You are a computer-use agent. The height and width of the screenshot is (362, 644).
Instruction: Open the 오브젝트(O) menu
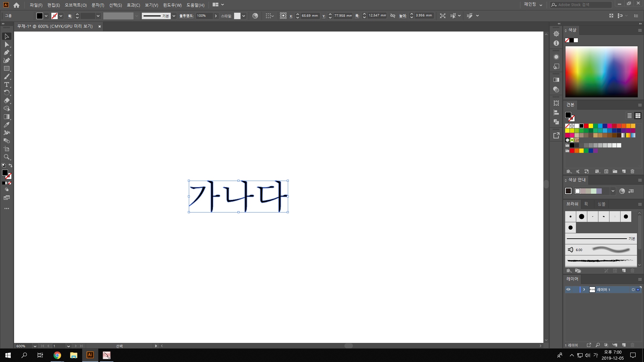(x=75, y=5)
